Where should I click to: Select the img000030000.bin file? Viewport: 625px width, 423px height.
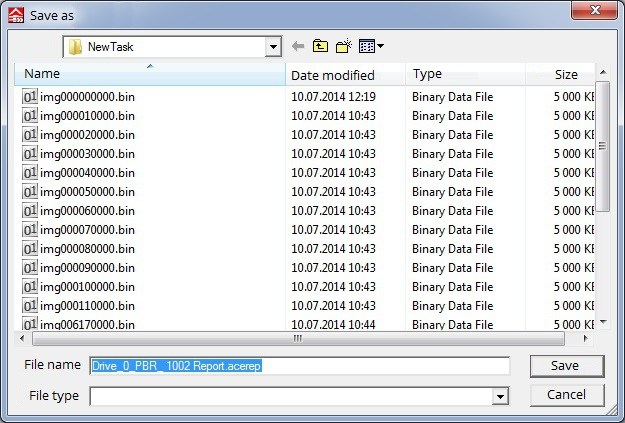pyautogui.click(x=87, y=154)
